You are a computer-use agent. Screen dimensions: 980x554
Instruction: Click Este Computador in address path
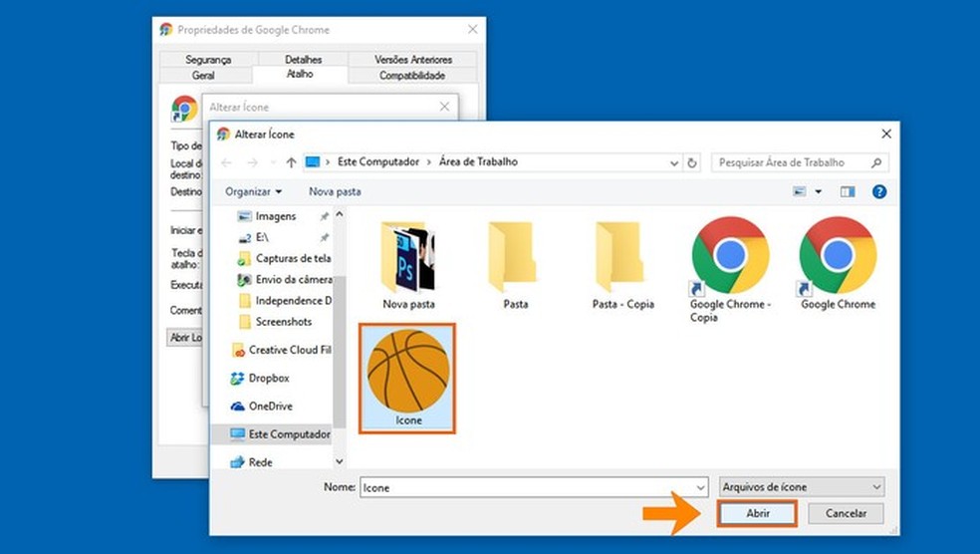coord(378,162)
